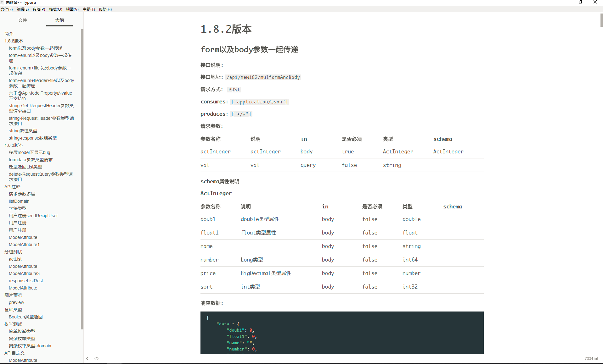603x364 pixels.
Task: Open the 文件(F) menu
Action: pos(7,9)
